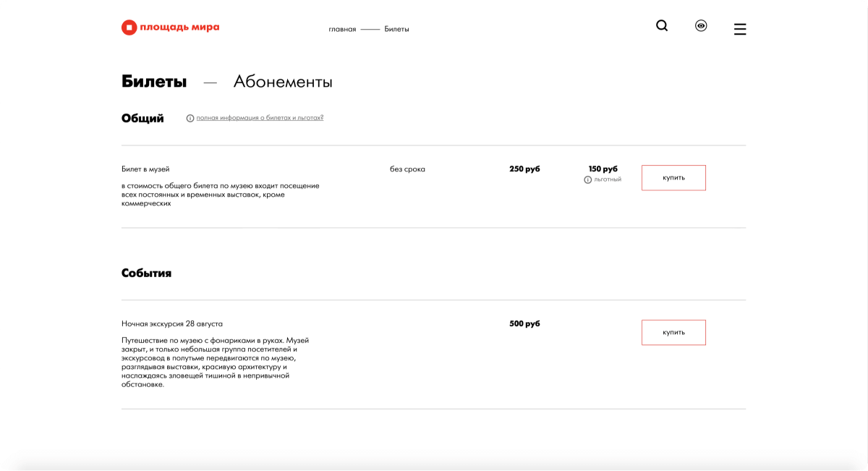Open the hamburger menu
This screenshot has width=868, height=471.
[x=740, y=29]
